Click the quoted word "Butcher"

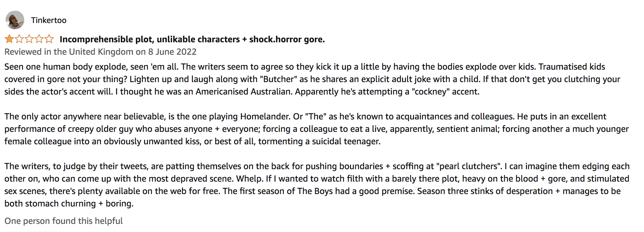(x=279, y=79)
